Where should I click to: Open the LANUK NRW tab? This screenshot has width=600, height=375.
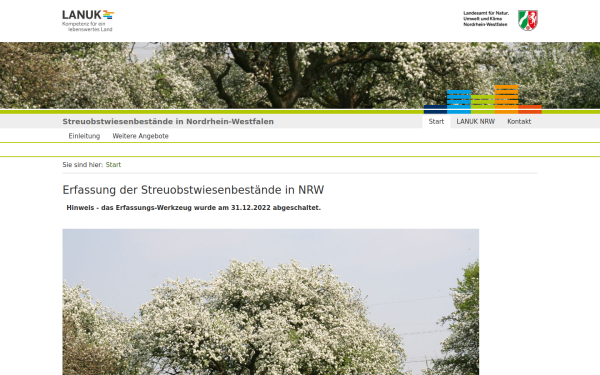point(475,121)
